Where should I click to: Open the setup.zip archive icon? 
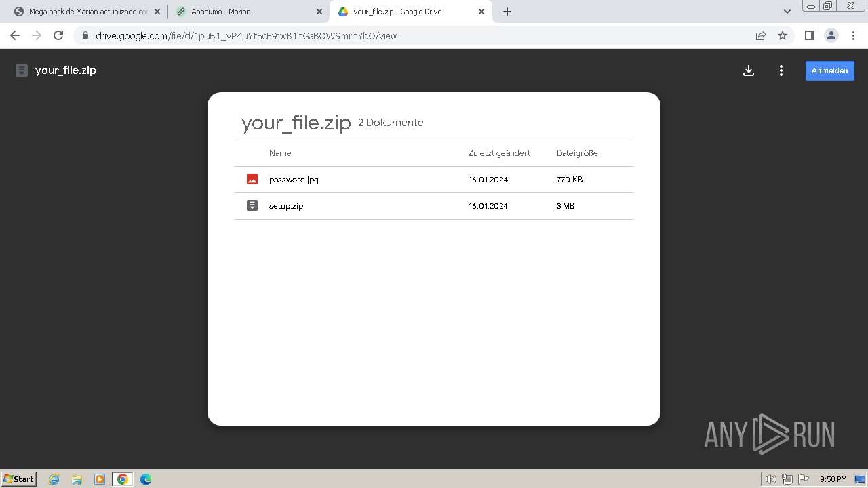252,205
